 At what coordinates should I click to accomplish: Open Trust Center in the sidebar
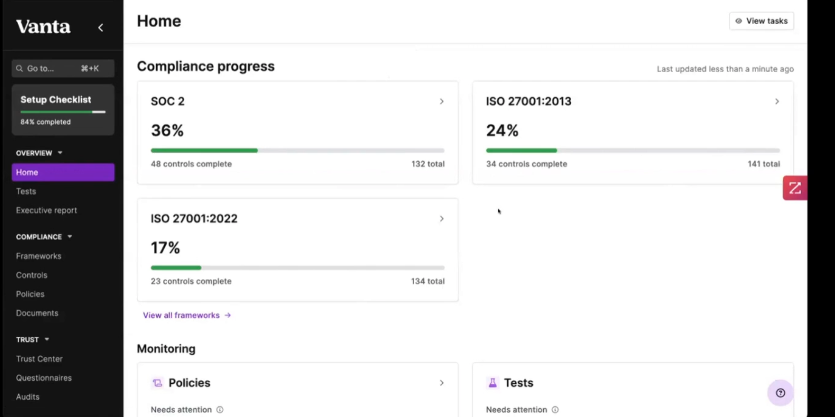coord(39,359)
